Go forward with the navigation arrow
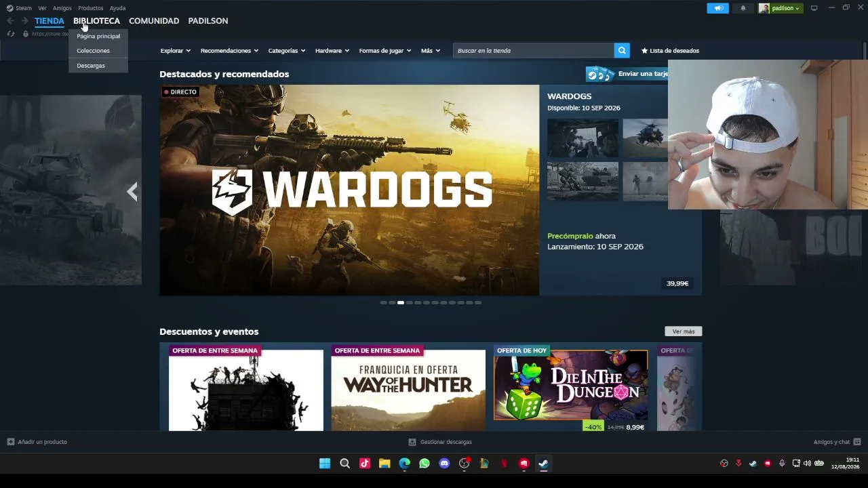Screen dimensions: 868x488 coord(24,21)
